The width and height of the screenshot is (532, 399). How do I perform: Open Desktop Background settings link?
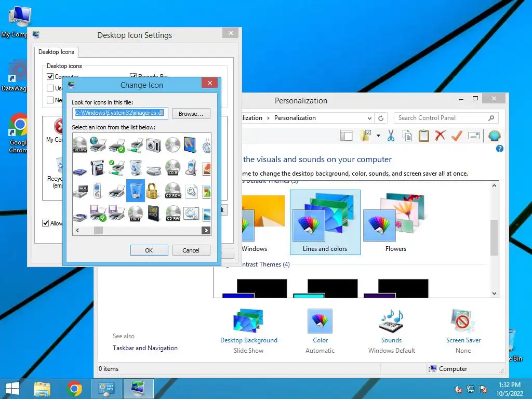(249, 340)
